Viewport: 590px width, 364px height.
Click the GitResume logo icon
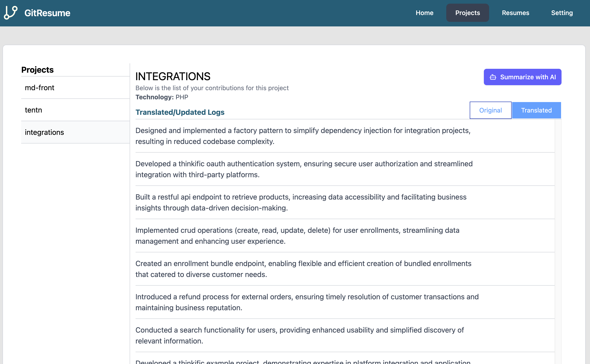point(10,13)
